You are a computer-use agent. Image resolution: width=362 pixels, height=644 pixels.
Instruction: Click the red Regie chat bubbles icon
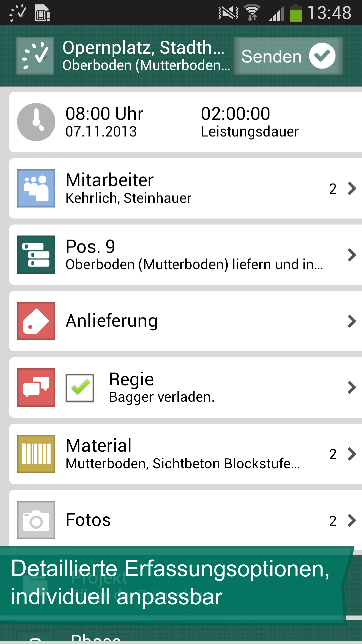[x=36, y=387]
